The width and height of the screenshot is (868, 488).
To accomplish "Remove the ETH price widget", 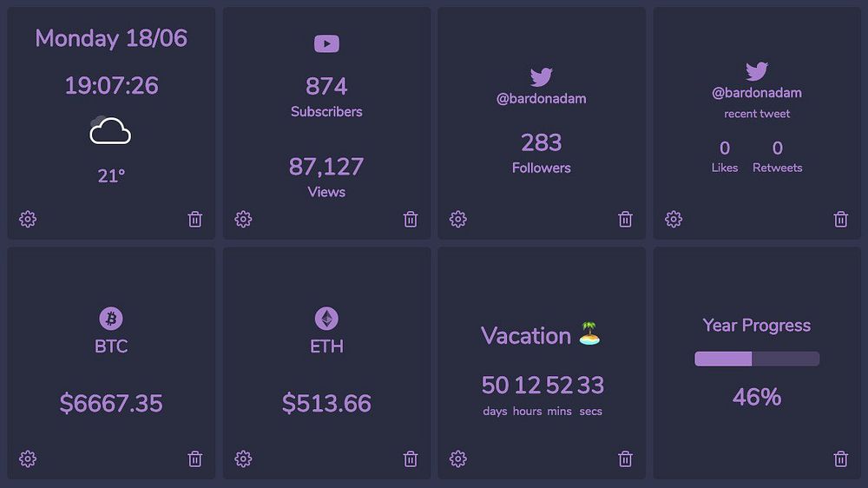I will tap(411, 458).
